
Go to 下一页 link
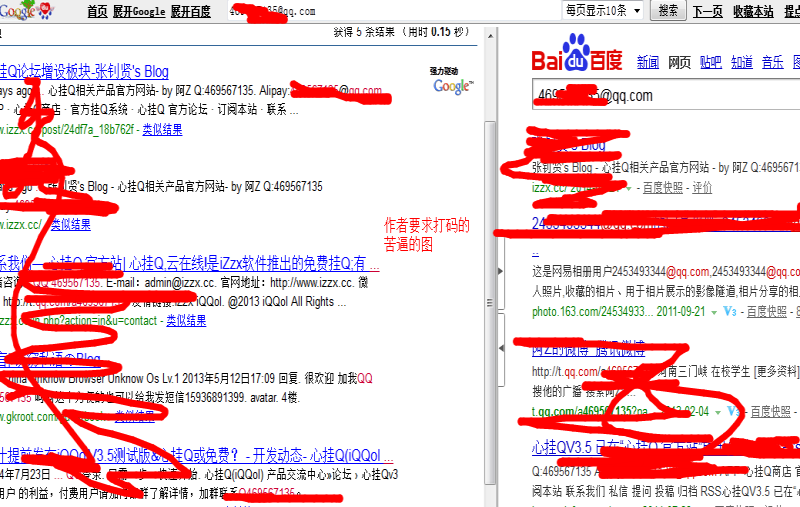coord(708,11)
